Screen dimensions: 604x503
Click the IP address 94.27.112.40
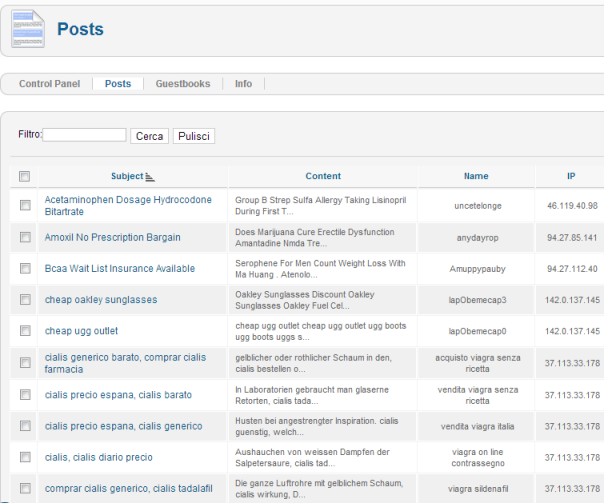(x=572, y=269)
